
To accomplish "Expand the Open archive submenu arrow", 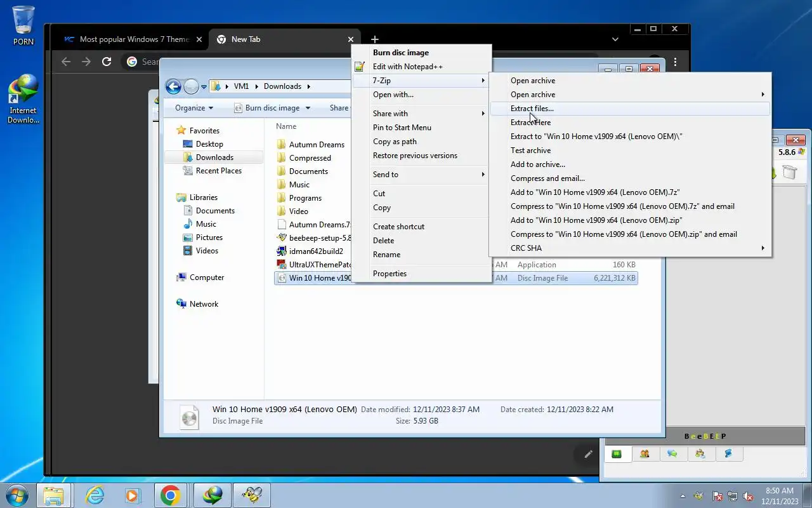I will (x=763, y=95).
